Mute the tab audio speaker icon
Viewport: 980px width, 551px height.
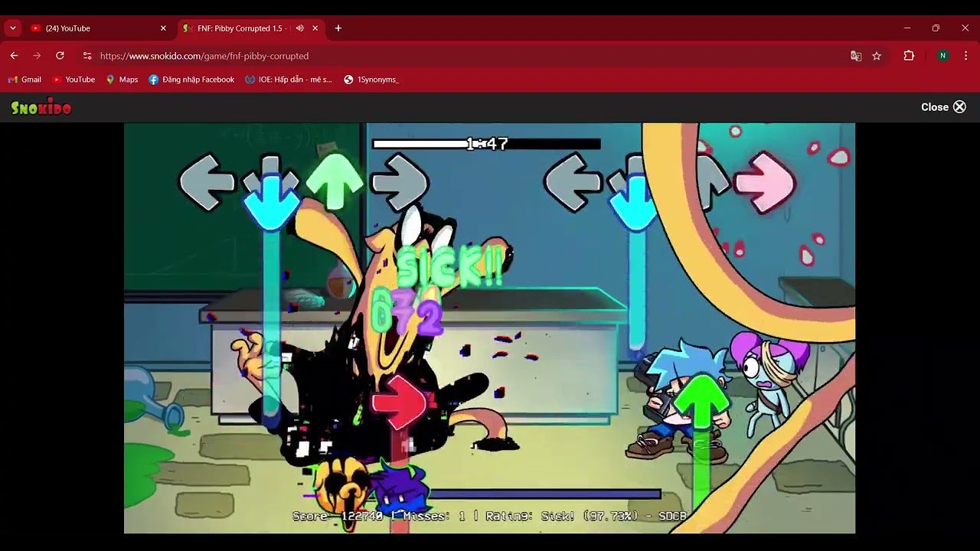point(300,28)
